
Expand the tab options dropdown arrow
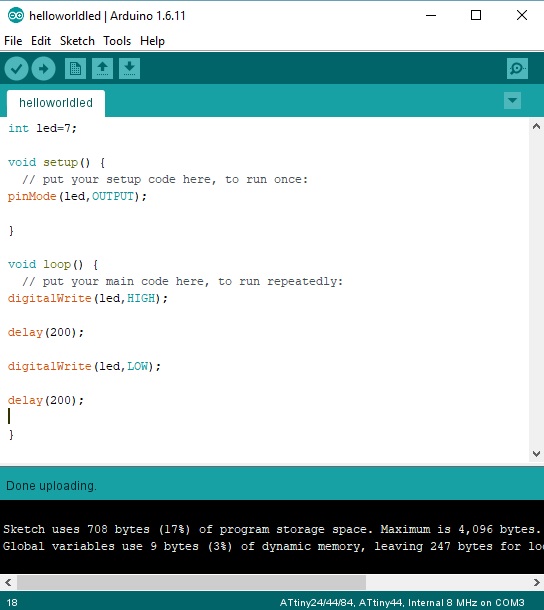(512, 101)
